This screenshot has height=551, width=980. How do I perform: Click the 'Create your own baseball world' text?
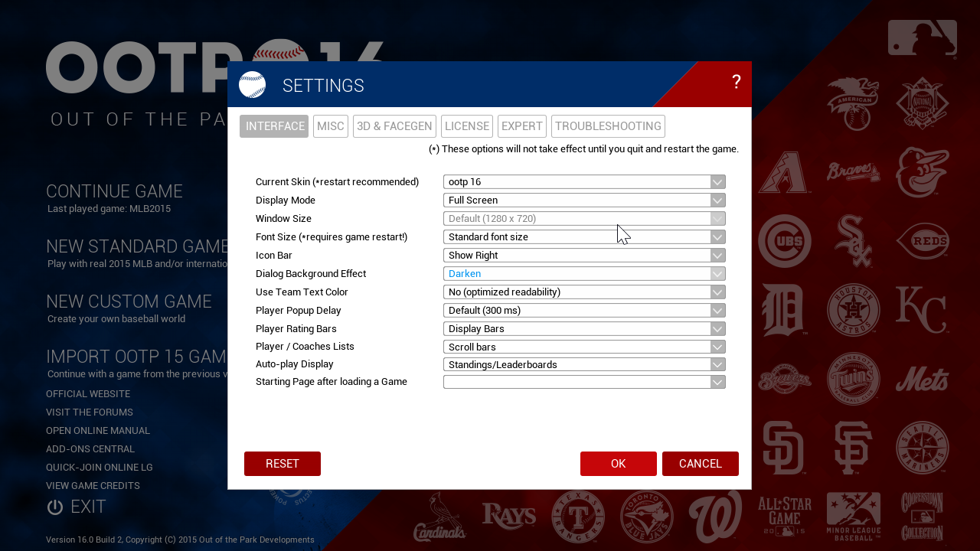(x=116, y=319)
